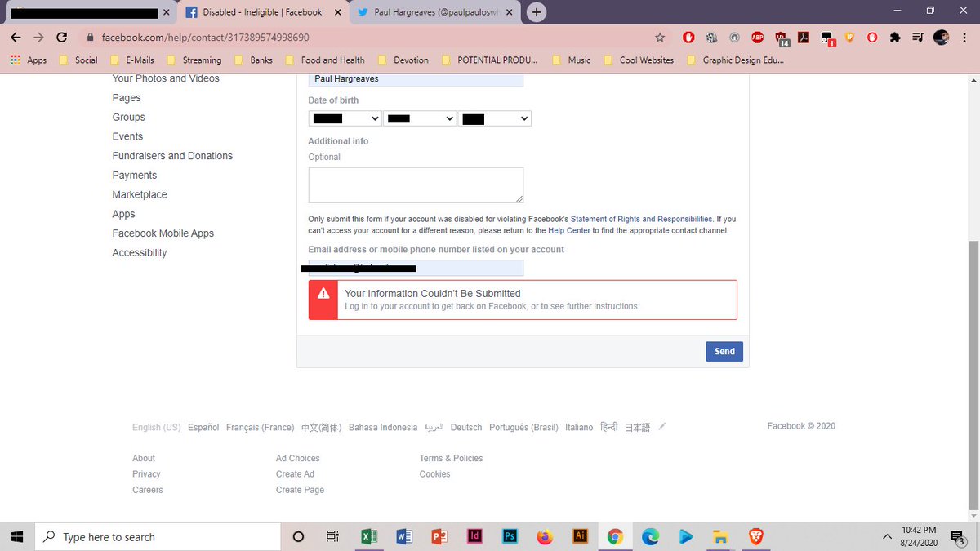This screenshot has height=551, width=980.
Task: Open Fundraisers and Donations help topic
Action: tap(172, 156)
